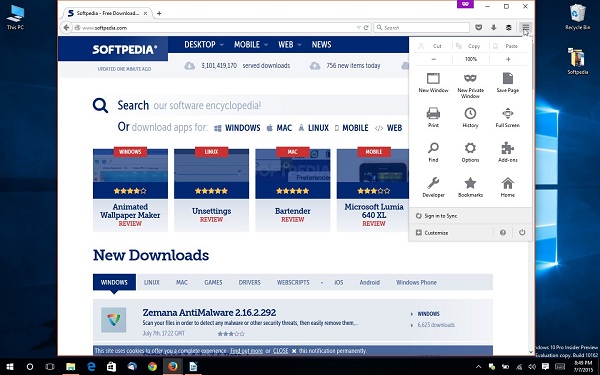Image resolution: width=600 pixels, height=375 pixels.
Task: Open File Explorer from the taskbar
Action: 70,367
